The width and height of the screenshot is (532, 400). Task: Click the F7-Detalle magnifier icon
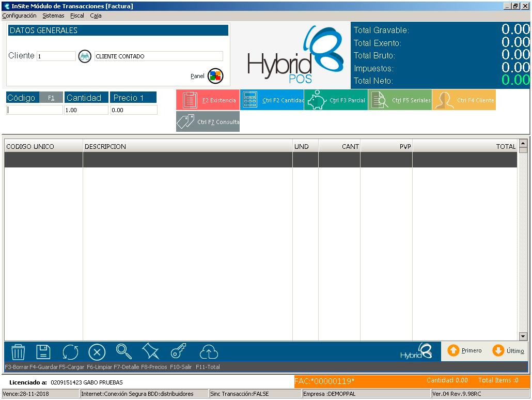(124, 351)
